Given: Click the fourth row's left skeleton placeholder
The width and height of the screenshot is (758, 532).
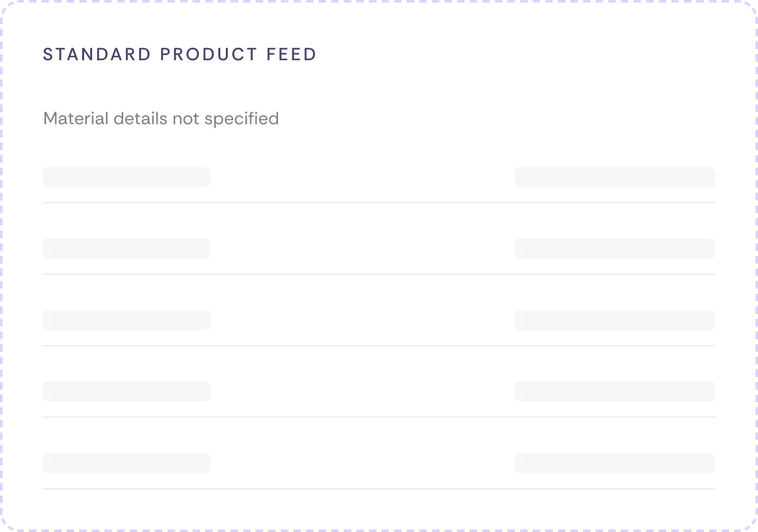Looking at the screenshot, I should tap(126, 391).
